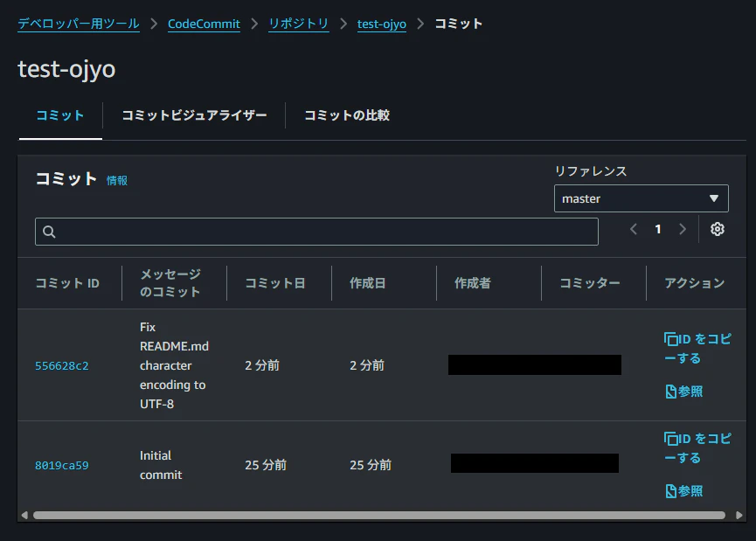756x541 pixels.
Task: Select the コミット tab
Action: 59,114
